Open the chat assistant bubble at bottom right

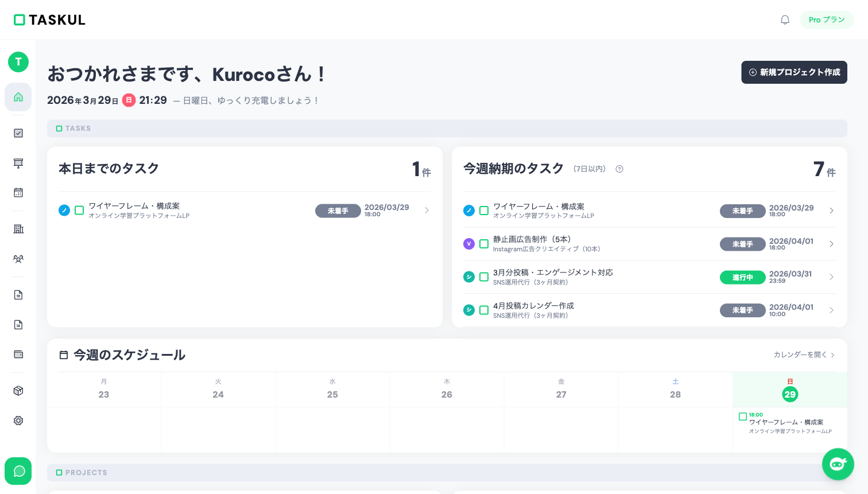838,464
